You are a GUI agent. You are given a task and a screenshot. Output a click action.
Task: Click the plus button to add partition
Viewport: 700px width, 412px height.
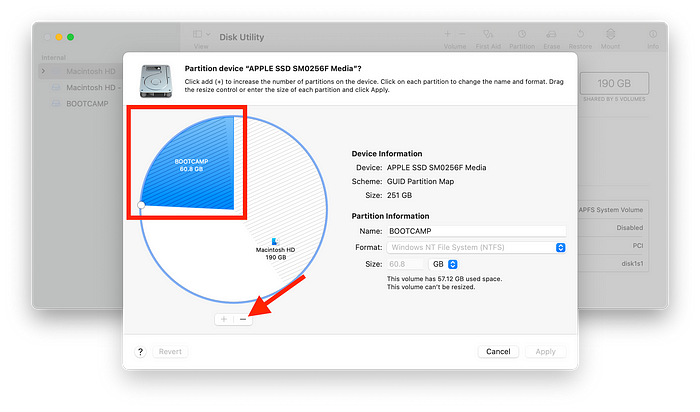coord(224,319)
